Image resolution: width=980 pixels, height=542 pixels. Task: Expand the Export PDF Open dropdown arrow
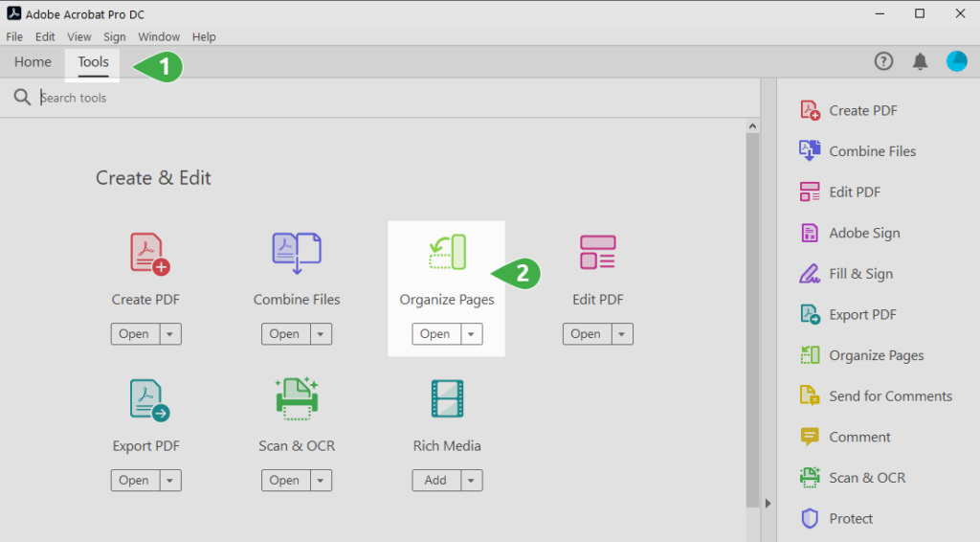coord(170,480)
